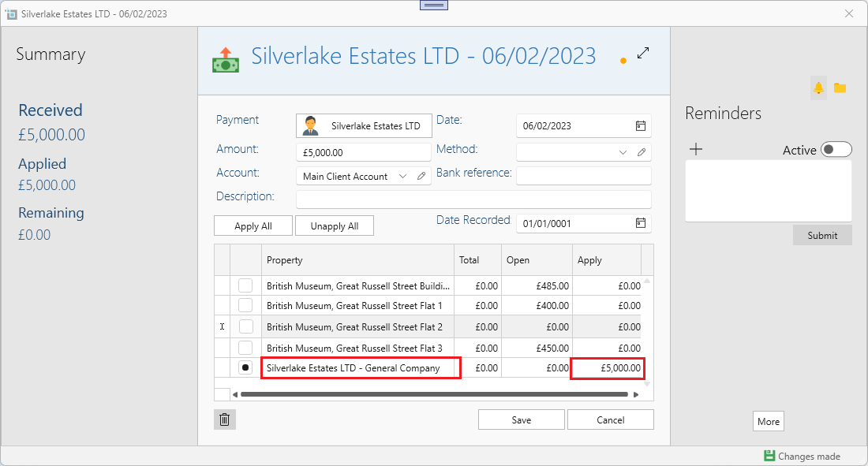The height and width of the screenshot is (466, 868).
Task: Click the table horizontal scrollbar
Action: point(435,394)
